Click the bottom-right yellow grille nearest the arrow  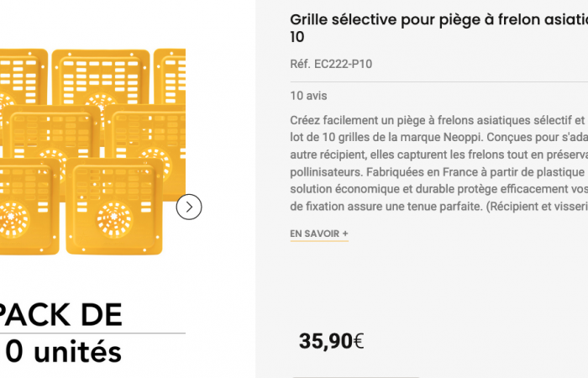click(x=112, y=206)
